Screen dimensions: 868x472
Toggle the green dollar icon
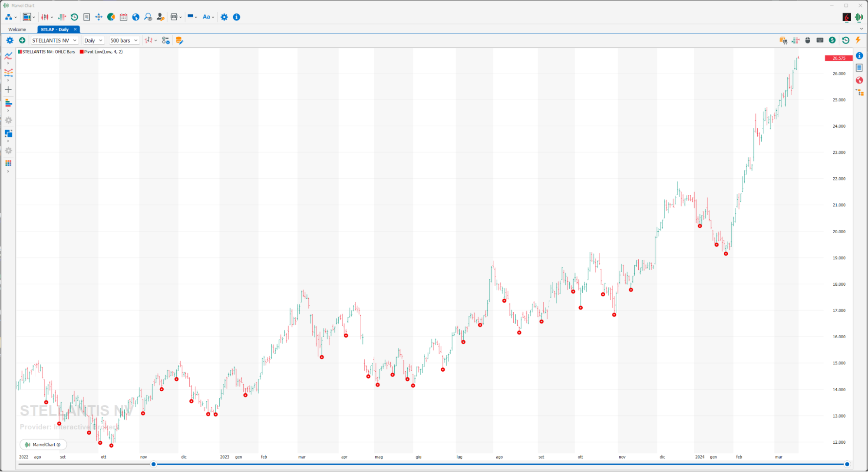(832, 40)
